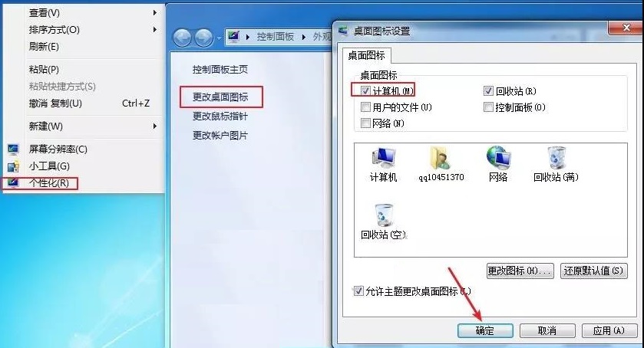The image size is (644, 348).
Task: Open the 控制面板 breadcrumb dropdown arrow
Action: pyautogui.click(x=304, y=37)
